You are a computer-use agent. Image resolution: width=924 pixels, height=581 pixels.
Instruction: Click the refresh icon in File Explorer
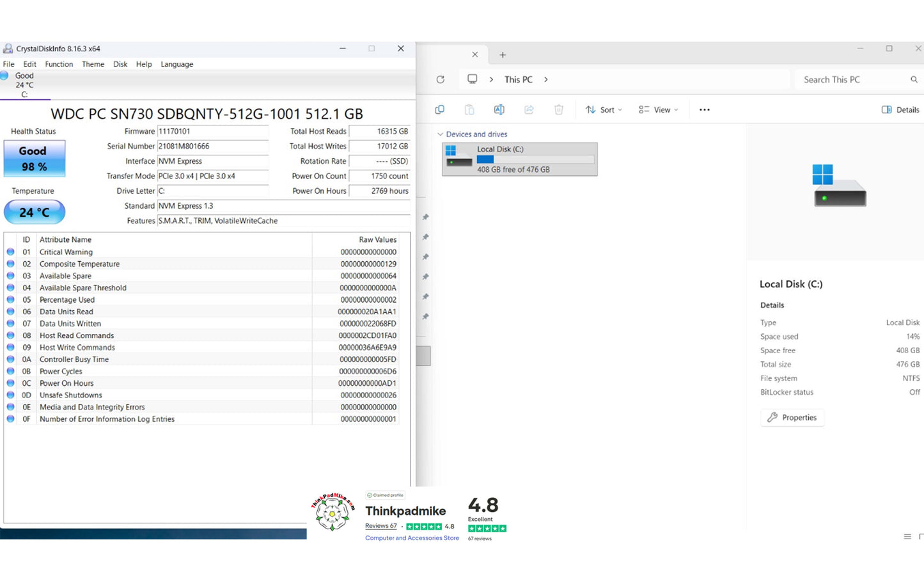440,79
